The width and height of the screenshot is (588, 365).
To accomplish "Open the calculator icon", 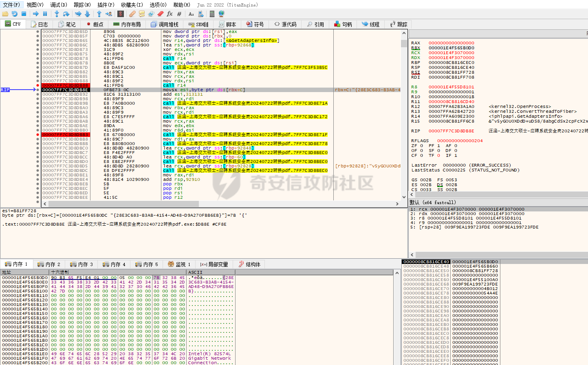I will [x=212, y=14].
